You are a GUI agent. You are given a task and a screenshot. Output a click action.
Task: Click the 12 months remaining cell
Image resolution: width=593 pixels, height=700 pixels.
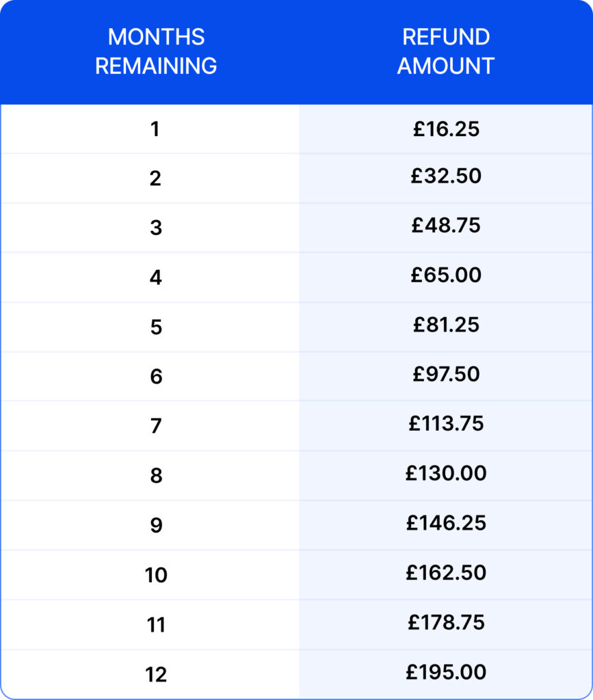156,675
